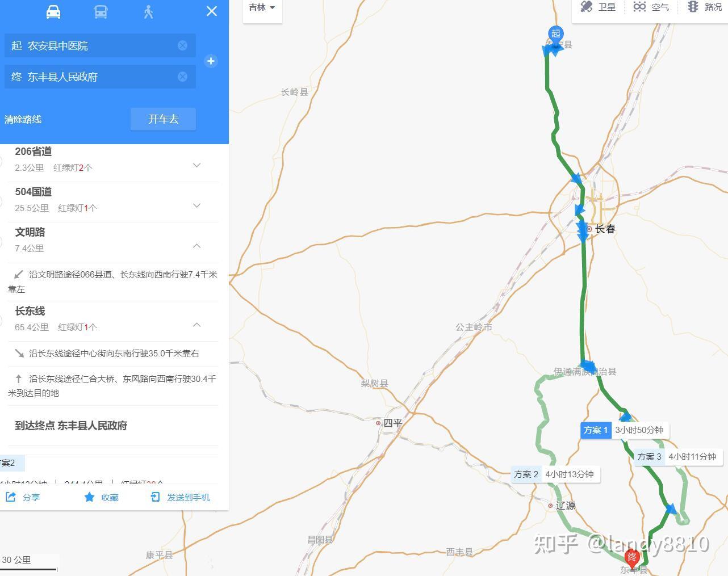Viewport: 728px width, 576px height.
Task: Select the driving car mode icon
Action: (53, 12)
